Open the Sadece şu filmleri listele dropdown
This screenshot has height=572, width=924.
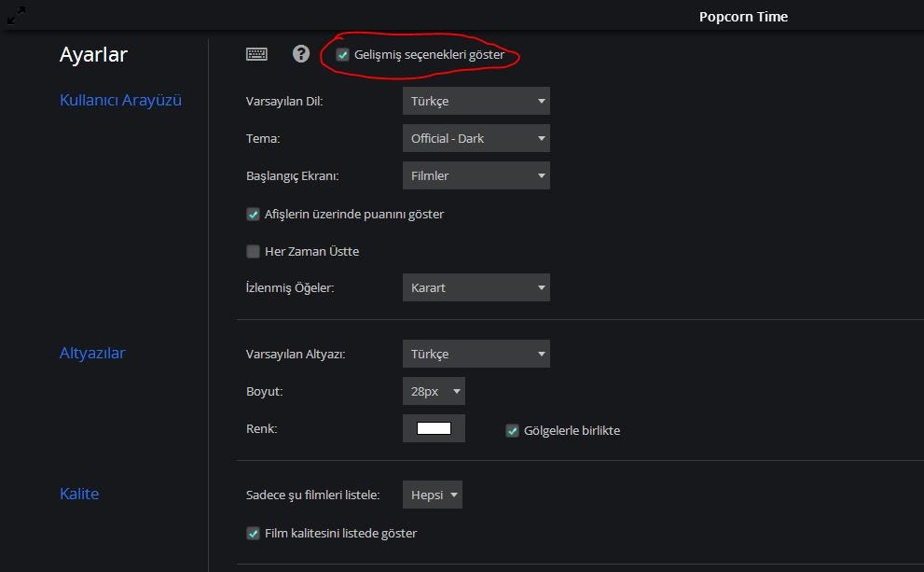click(x=433, y=495)
